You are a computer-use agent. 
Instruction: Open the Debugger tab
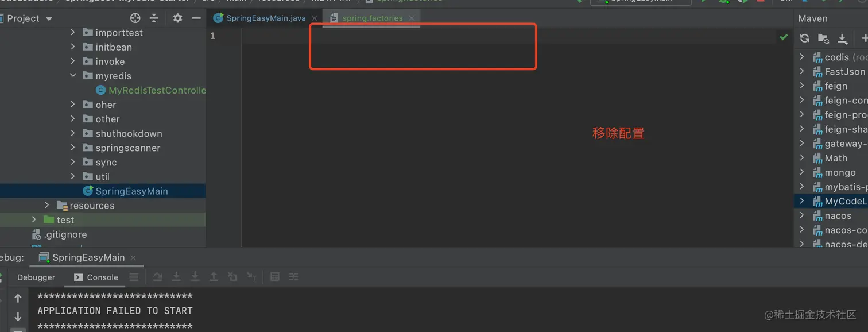[x=36, y=277]
